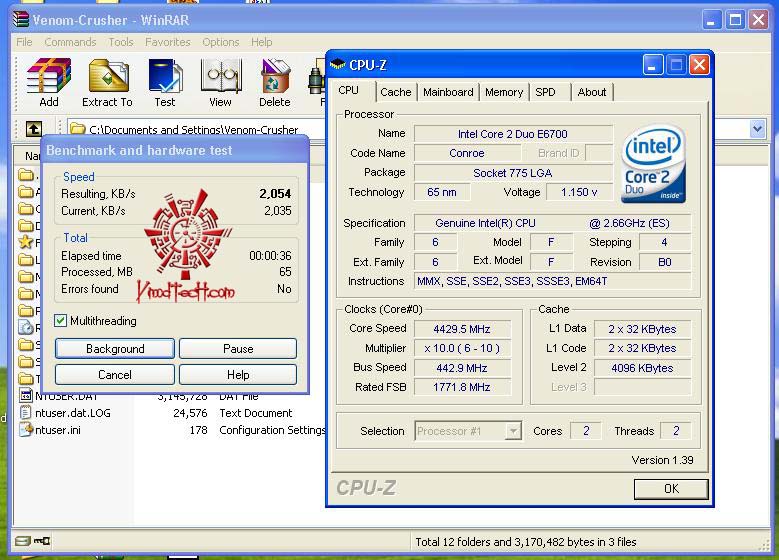Click the Background button in benchmark dialog
Image resolution: width=779 pixels, height=560 pixels.
115,348
